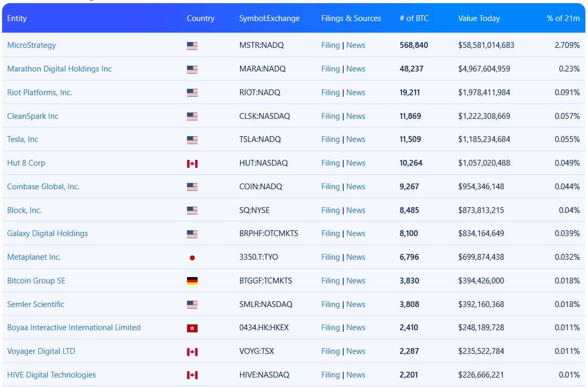Click the Country column header
Image resolution: width=588 pixels, height=387 pixels.
tap(200, 18)
